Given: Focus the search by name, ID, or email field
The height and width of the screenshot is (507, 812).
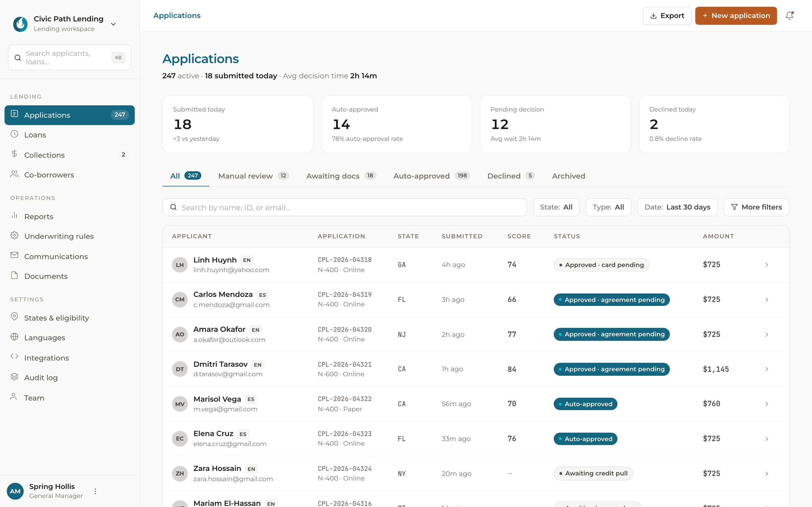Looking at the screenshot, I should (345, 207).
